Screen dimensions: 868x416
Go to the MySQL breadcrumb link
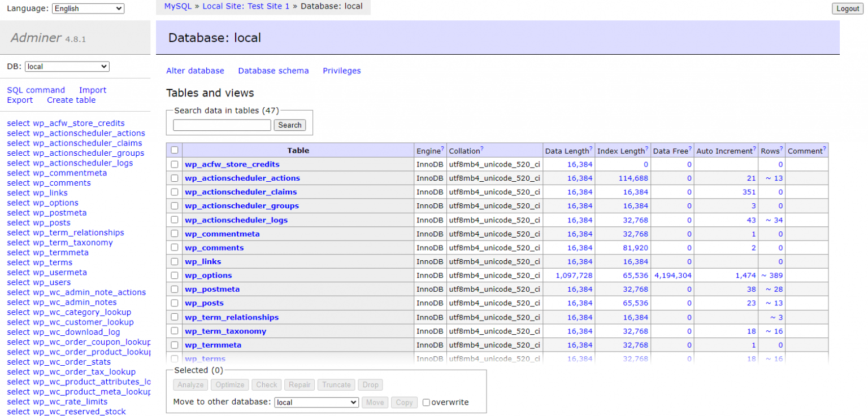(177, 6)
